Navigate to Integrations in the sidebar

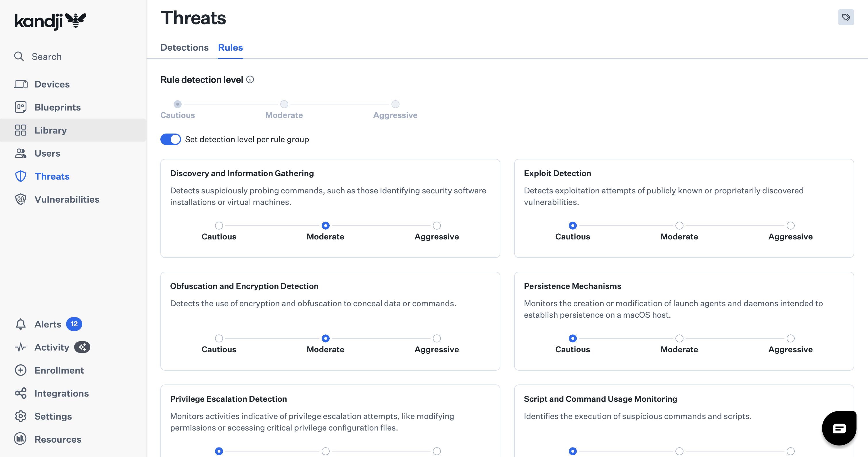(x=61, y=393)
